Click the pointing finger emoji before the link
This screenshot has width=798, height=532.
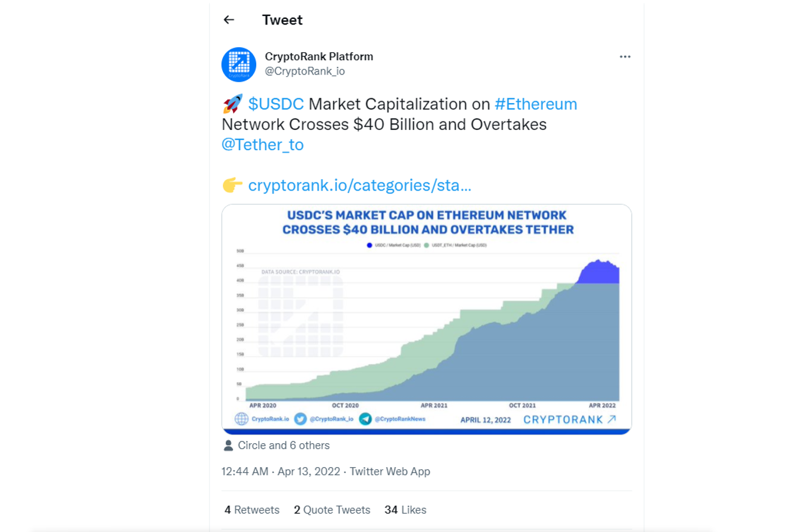pos(232,185)
